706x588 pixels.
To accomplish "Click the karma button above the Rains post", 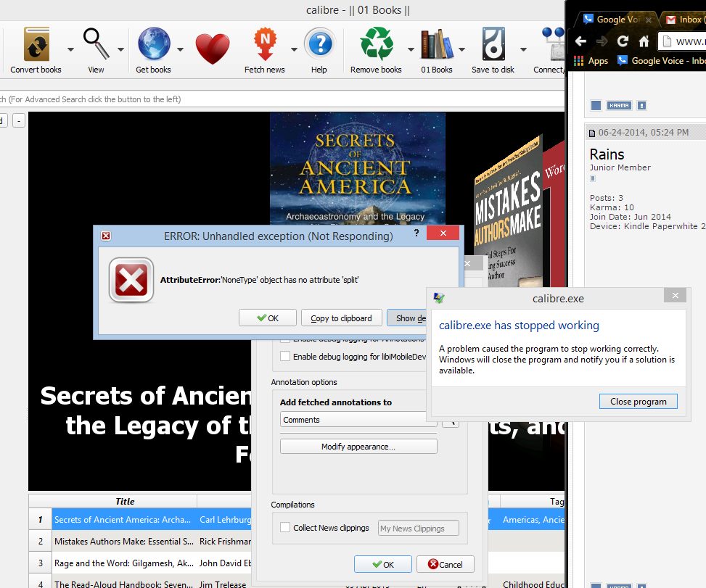I will pyautogui.click(x=619, y=105).
